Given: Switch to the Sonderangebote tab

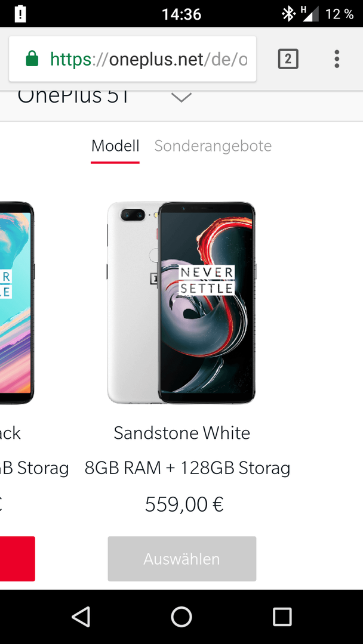Looking at the screenshot, I should (213, 146).
